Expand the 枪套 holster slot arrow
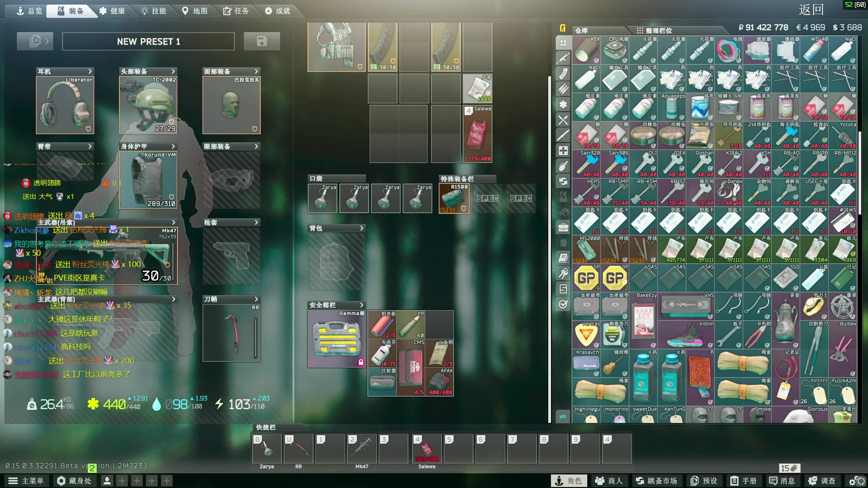 click(x=256, y=222)
